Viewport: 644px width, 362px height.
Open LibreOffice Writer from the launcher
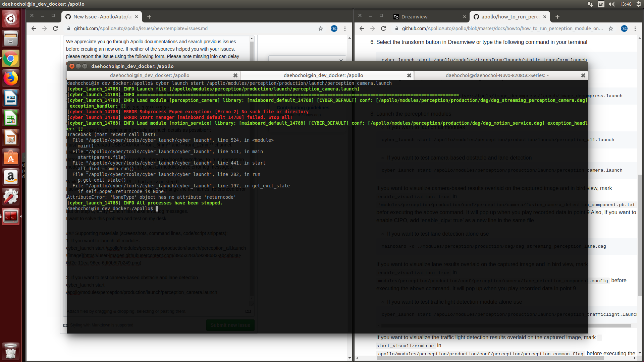click(x=11, y=98)
